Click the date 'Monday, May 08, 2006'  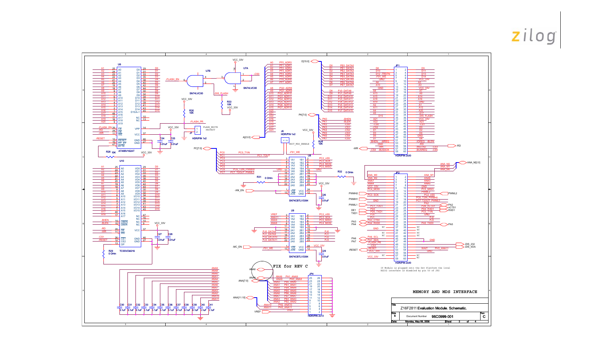point(417,322)
